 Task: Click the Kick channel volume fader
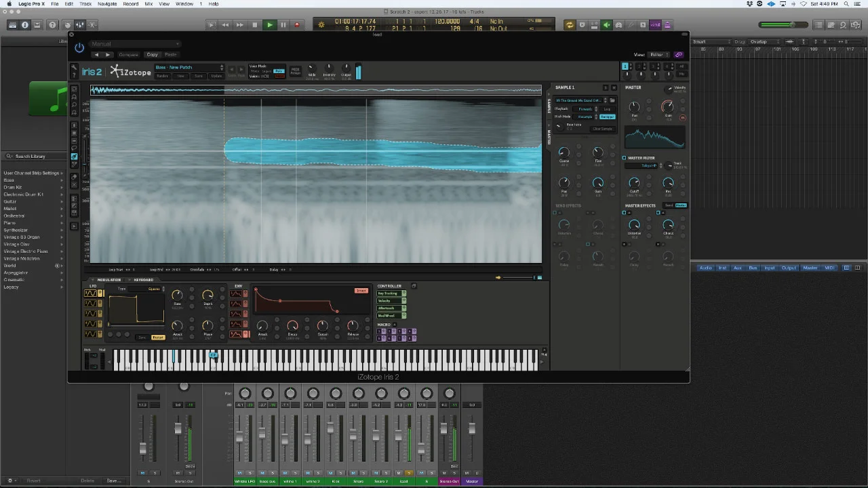[331, 430]
